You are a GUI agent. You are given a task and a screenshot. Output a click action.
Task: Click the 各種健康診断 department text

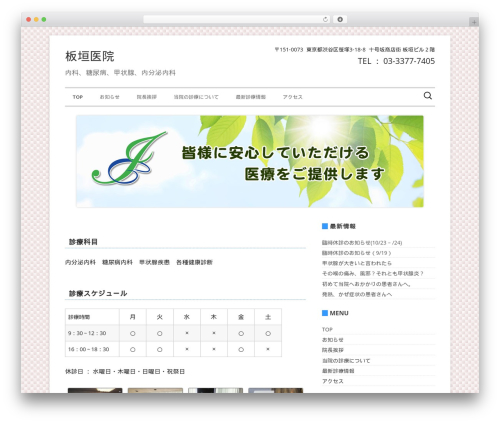tap(194, 262)
